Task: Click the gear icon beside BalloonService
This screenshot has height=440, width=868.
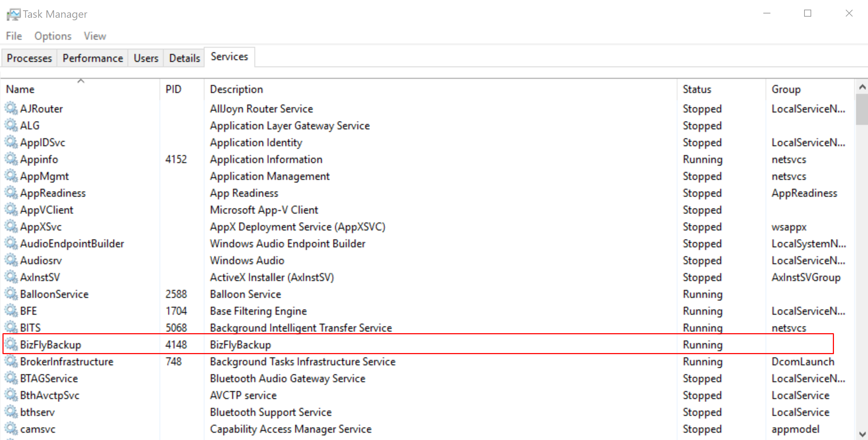Action: click(11, 294)
